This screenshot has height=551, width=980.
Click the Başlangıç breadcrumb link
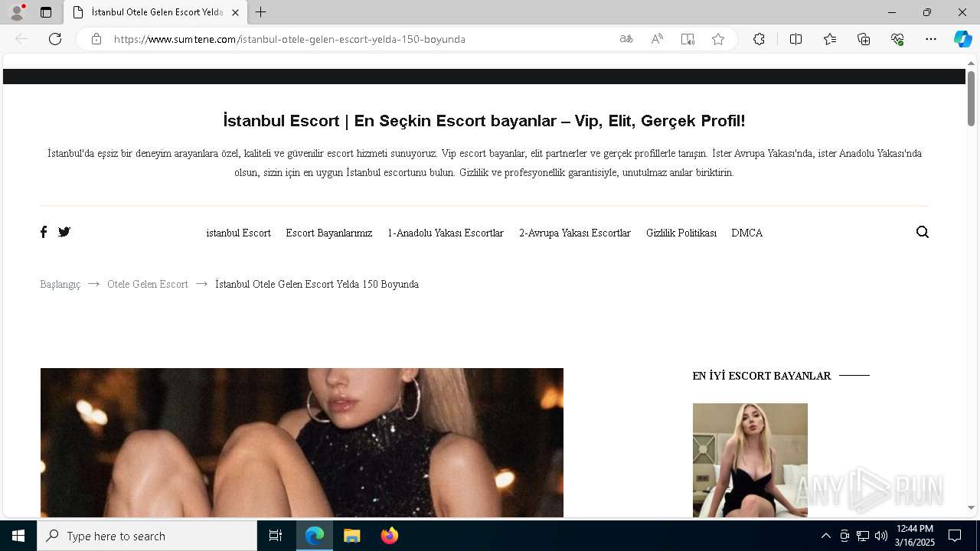point(60,284)
